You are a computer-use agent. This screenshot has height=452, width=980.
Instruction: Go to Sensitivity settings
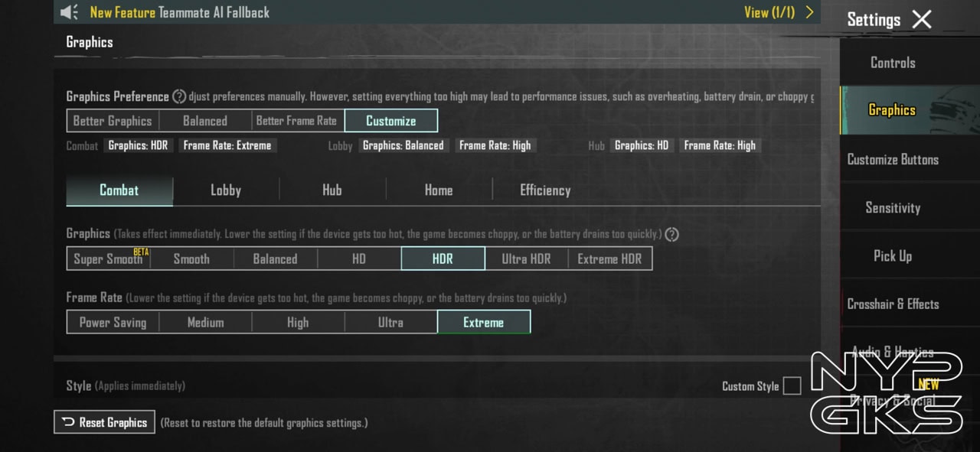click(x=893, y=207)
